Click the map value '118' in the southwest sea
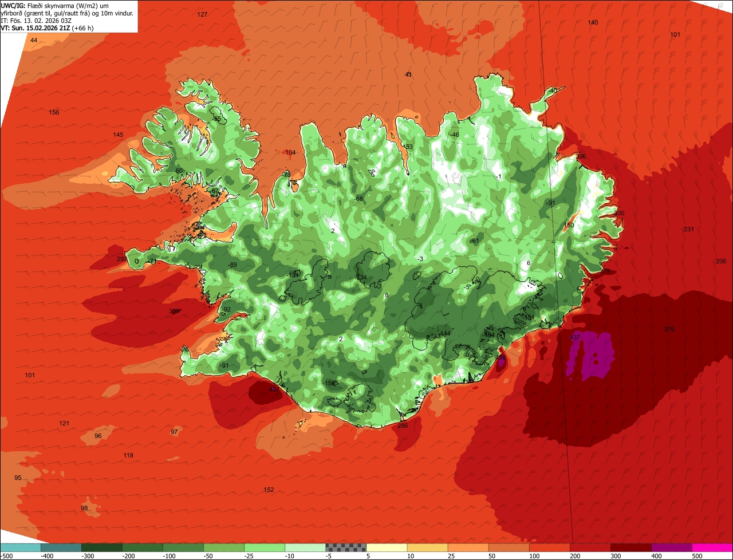The width and height of the screenshot is (733, 560). [x=128, y=456]
